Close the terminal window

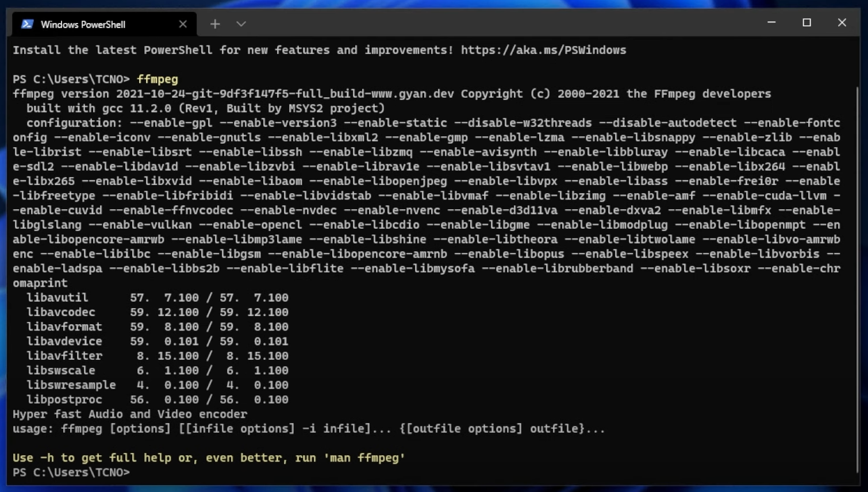point(842,22)
